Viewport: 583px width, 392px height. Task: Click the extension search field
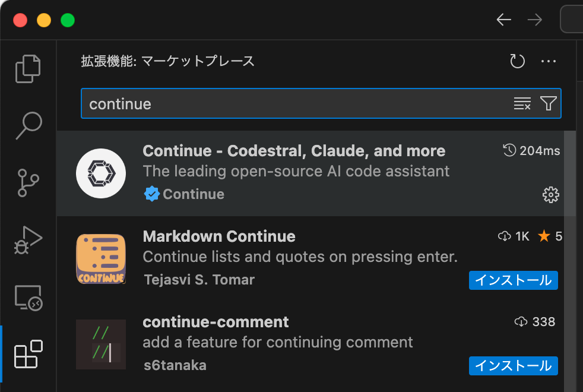pos(297,104)
